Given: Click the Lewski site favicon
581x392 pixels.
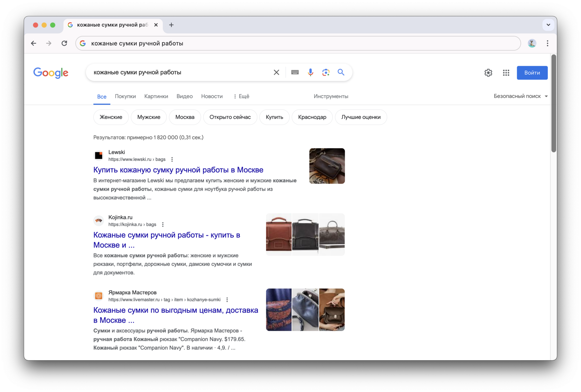Looking at the screenshot, I should point(99,156).
